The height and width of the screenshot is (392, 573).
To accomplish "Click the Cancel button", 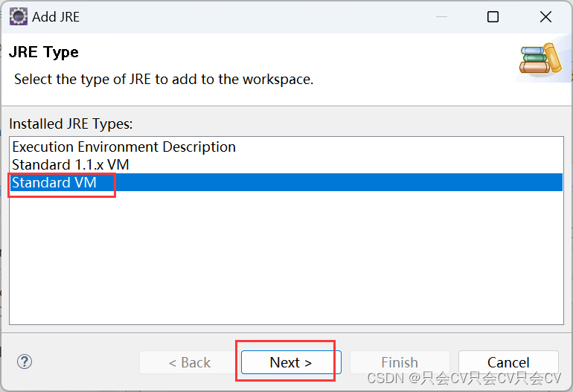I will pos(508,362).
